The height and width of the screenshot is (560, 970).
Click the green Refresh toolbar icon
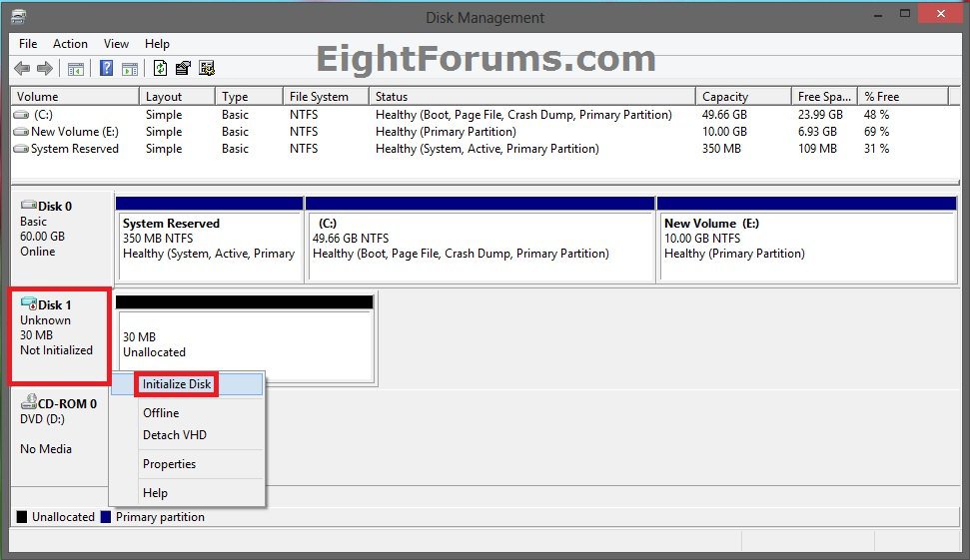pos(160,68)
